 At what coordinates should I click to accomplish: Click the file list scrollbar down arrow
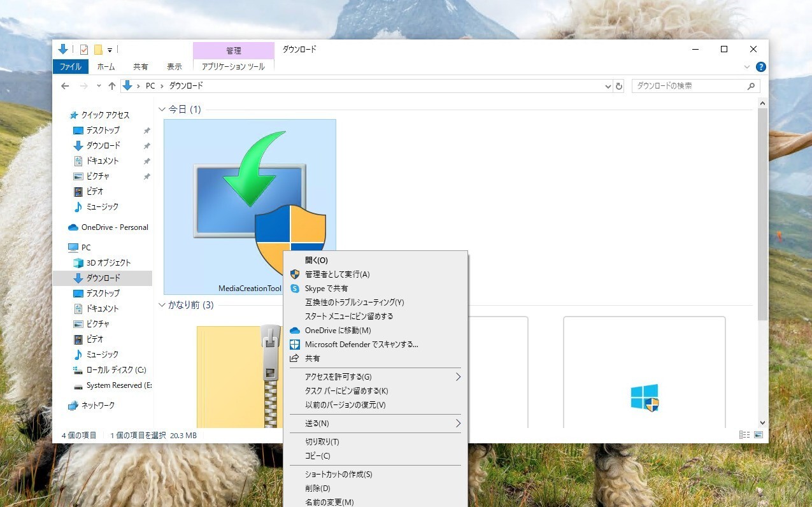(763, 423)
